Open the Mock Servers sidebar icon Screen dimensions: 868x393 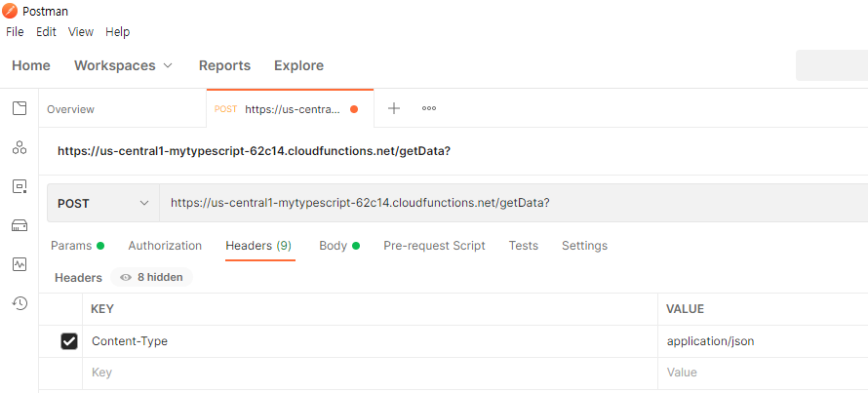pos(20,225)
